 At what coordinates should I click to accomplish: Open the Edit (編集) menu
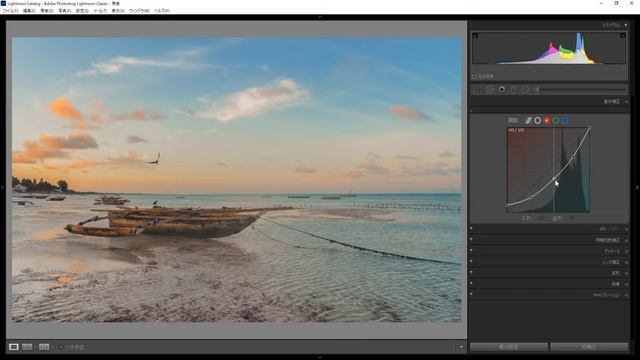pos(29,11)
